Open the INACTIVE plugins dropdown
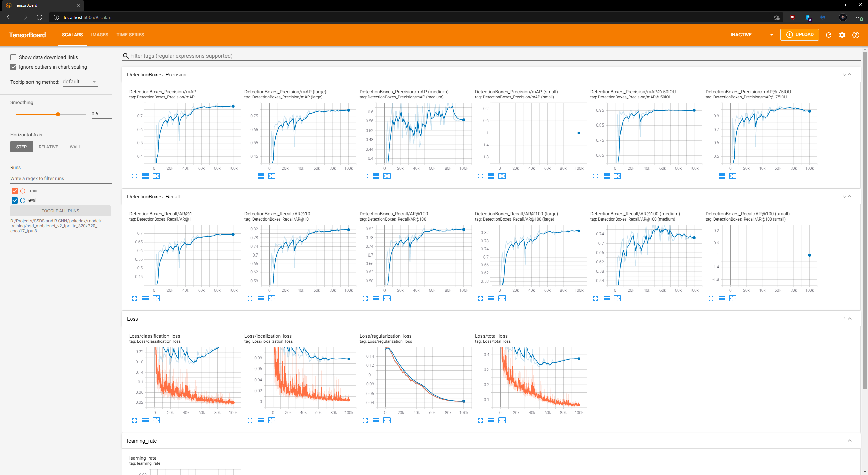The height and width of the screenshot is (475, 868). [x=752, y=35]
